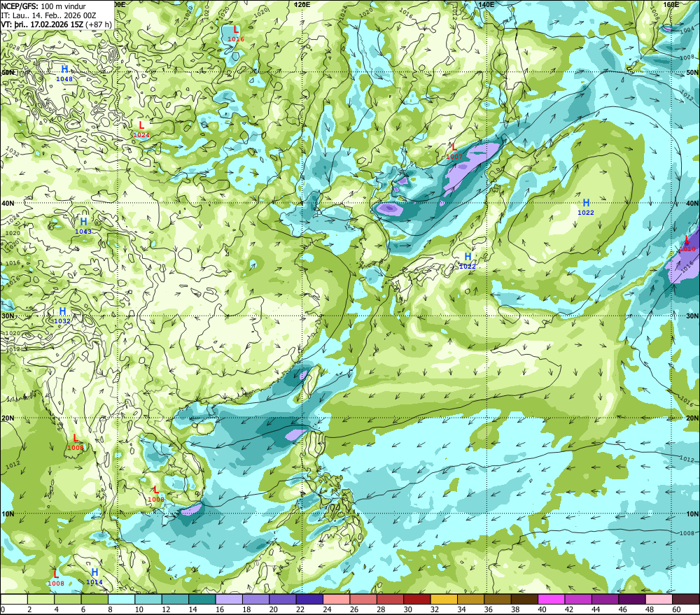Viewport: 700px width, 615px height.
Task: Click the L 1008 low over India
Action: 76,442
